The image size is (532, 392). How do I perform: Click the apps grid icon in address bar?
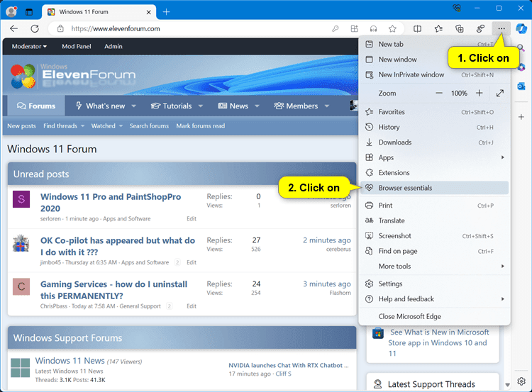pyautogui.click(x=354, y=29)
